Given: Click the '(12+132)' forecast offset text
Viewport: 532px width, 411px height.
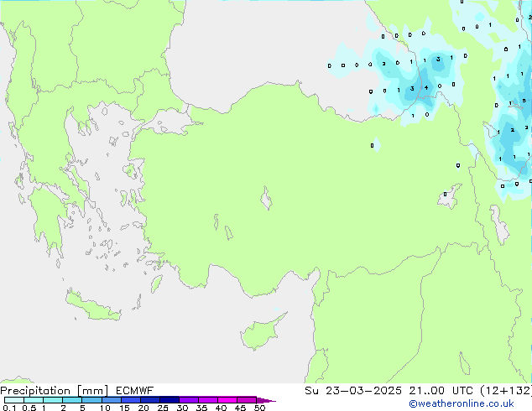Looking at the screenshot, I should coord(506,391).
